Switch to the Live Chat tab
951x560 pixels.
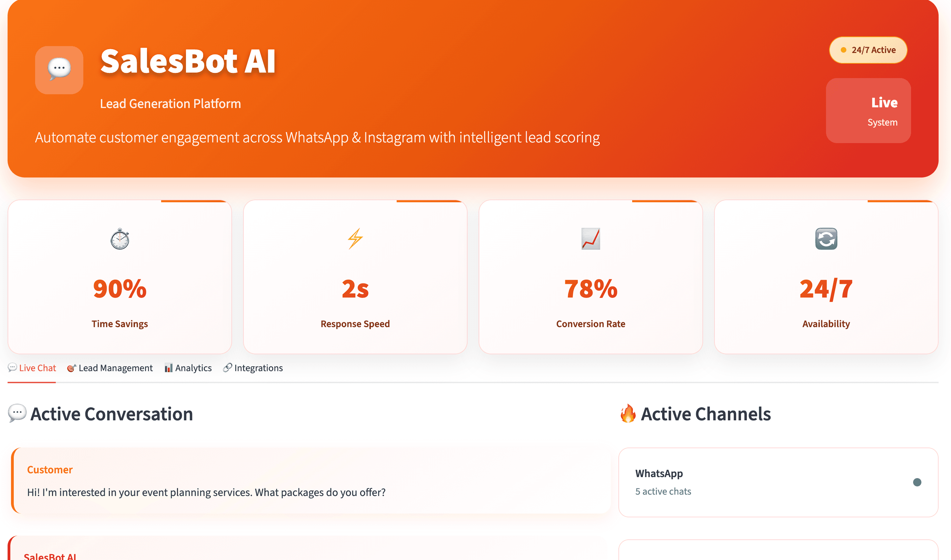(x=32, y=368)
